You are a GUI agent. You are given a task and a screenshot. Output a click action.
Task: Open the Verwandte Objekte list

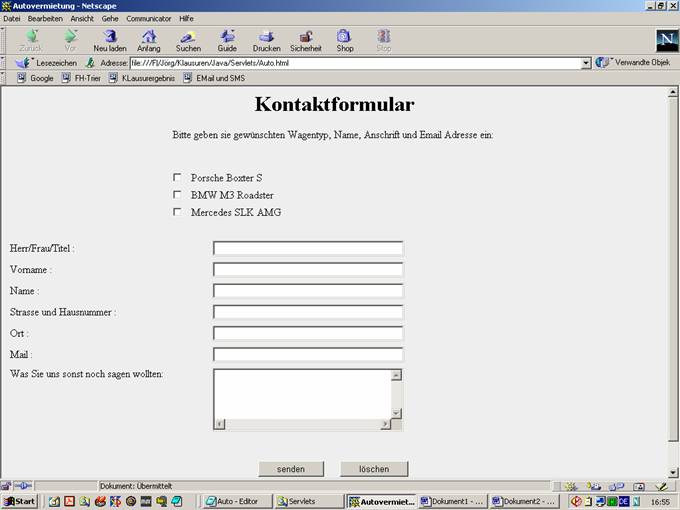pos(634,62)
